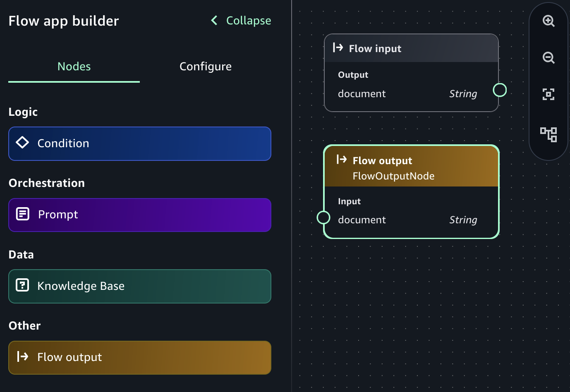
Task: Click the document output port on Flow input
Action: pos(499,89)
